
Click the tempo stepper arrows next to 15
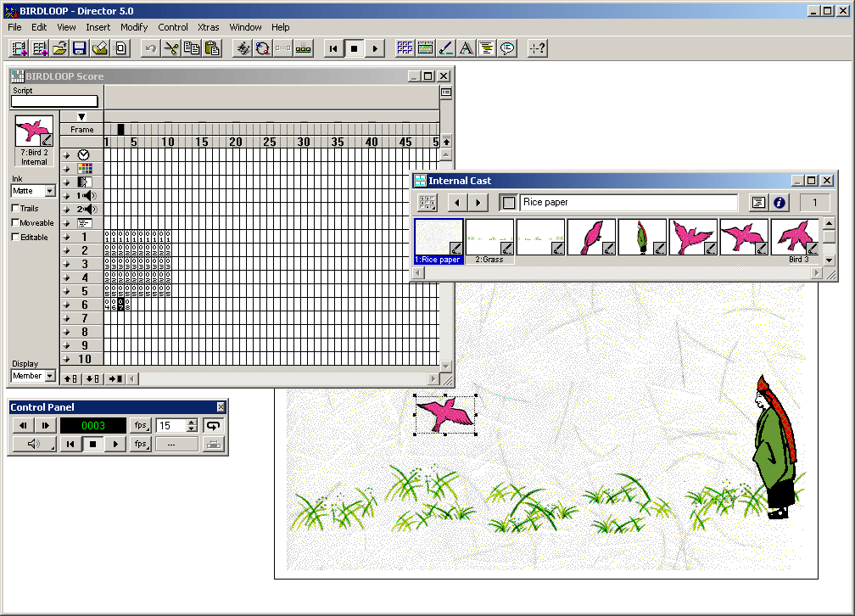click(x=192, y=426)
